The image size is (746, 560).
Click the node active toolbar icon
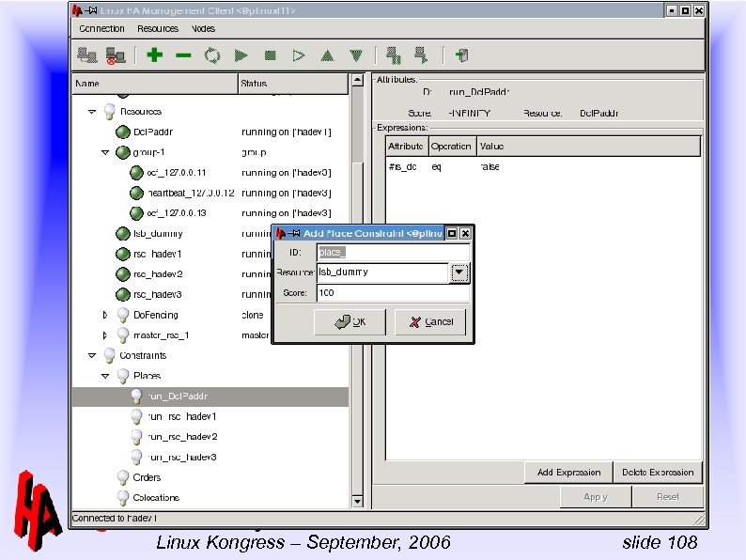421,55
